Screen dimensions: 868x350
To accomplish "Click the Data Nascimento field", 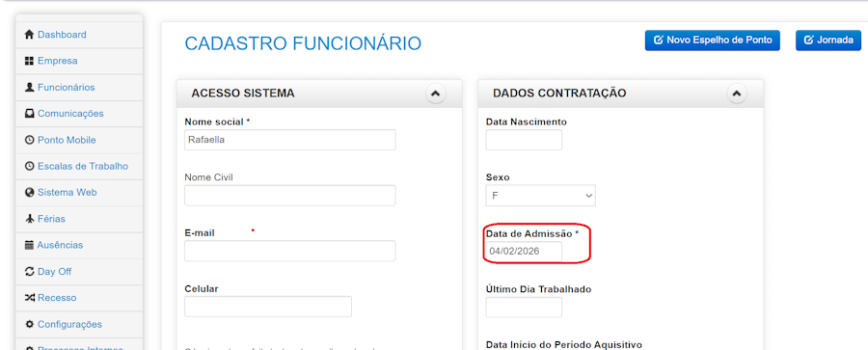I will coord(524,140).
